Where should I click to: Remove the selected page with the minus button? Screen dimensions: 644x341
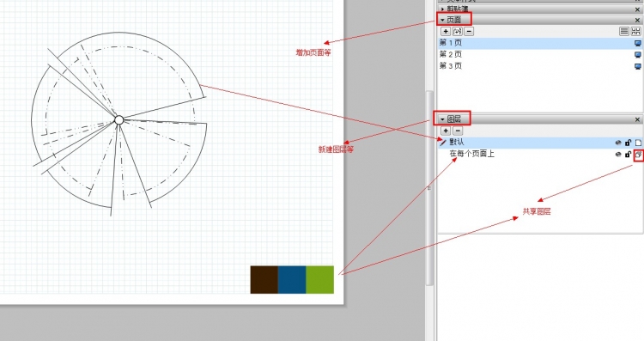tap(469, 31)
